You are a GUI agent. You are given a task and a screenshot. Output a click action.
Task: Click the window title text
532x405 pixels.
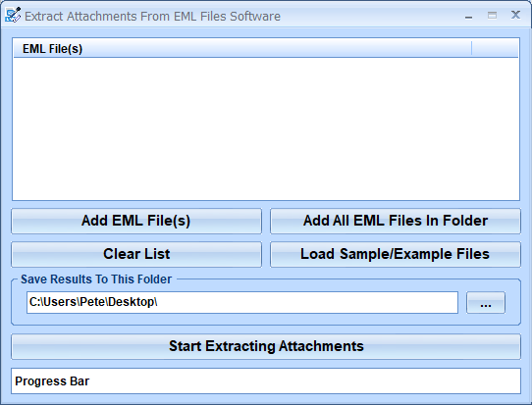(x=152, y=17)
